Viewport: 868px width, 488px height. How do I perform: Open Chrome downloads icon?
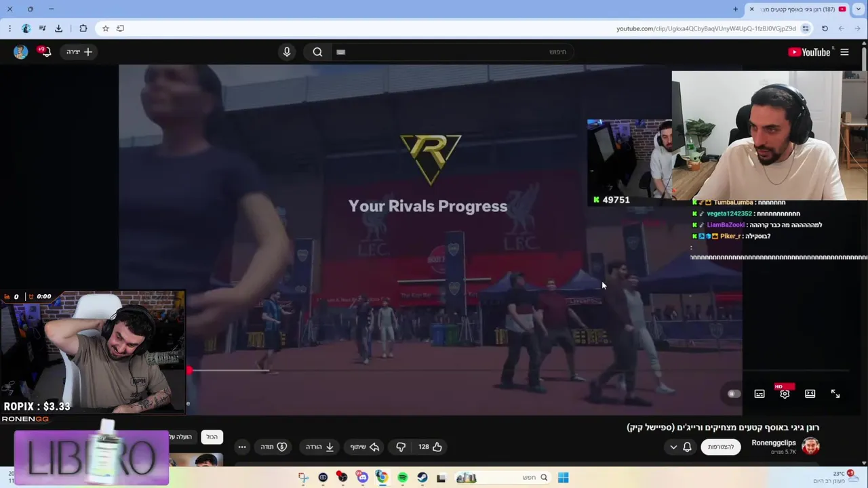pos(58,28)
